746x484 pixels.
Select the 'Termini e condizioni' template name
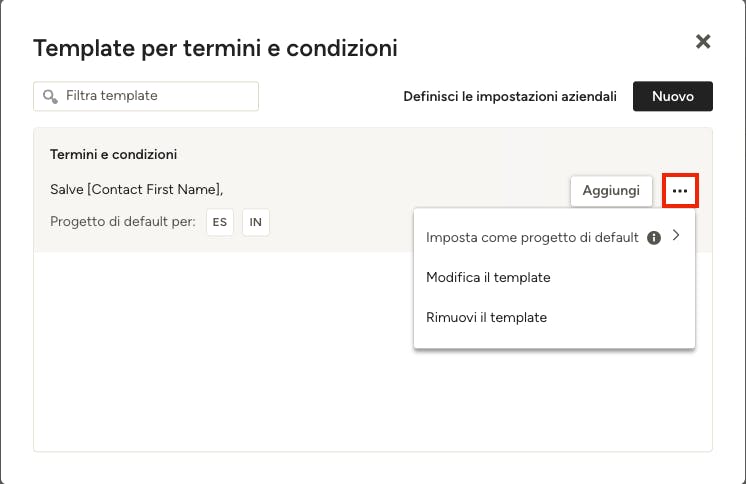pos(113,154)
